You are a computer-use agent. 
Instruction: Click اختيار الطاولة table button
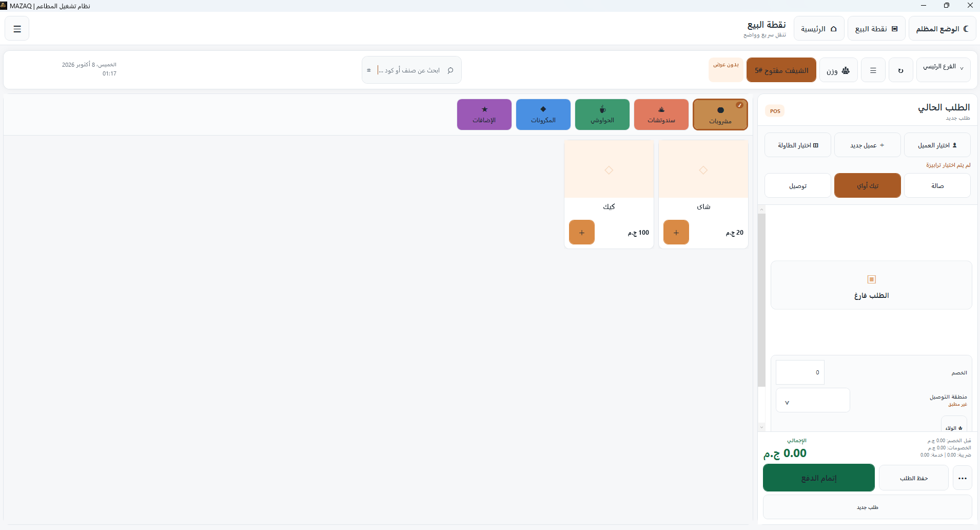click(798, 145)
